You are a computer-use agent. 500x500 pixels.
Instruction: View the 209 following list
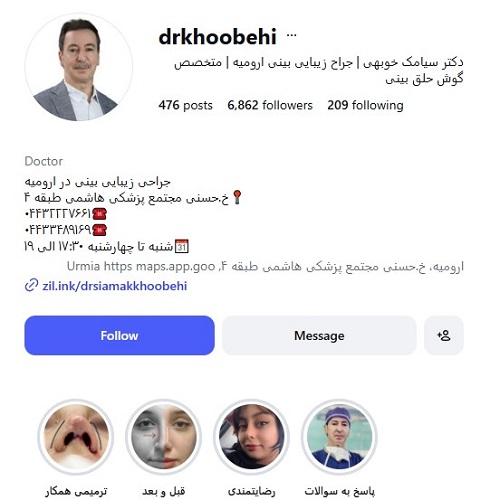(x=365, y=105)
